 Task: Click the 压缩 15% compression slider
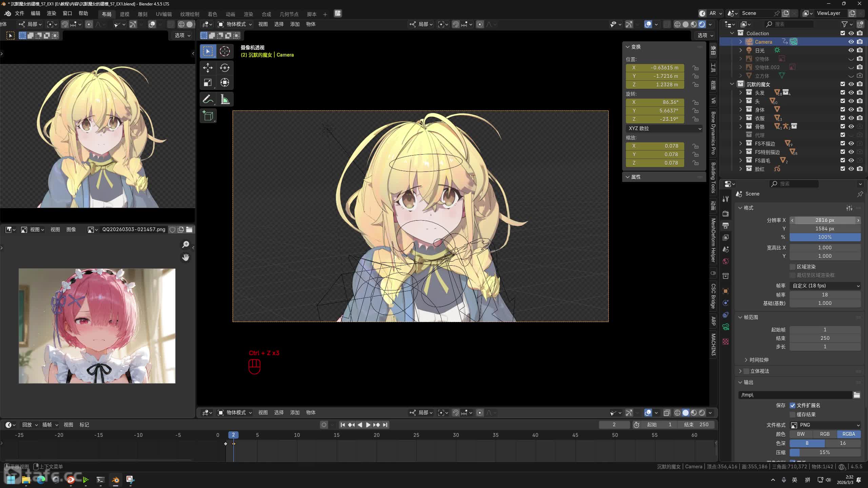pos(825,452)
